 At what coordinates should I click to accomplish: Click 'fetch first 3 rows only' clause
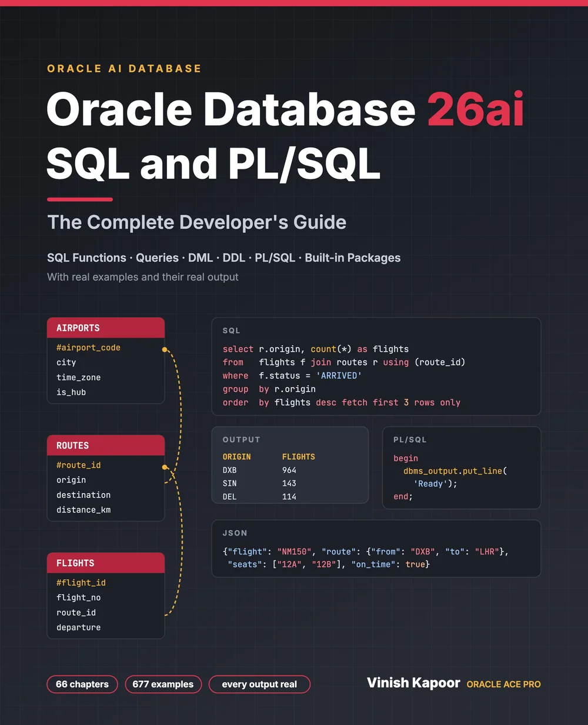coord(401,403)
